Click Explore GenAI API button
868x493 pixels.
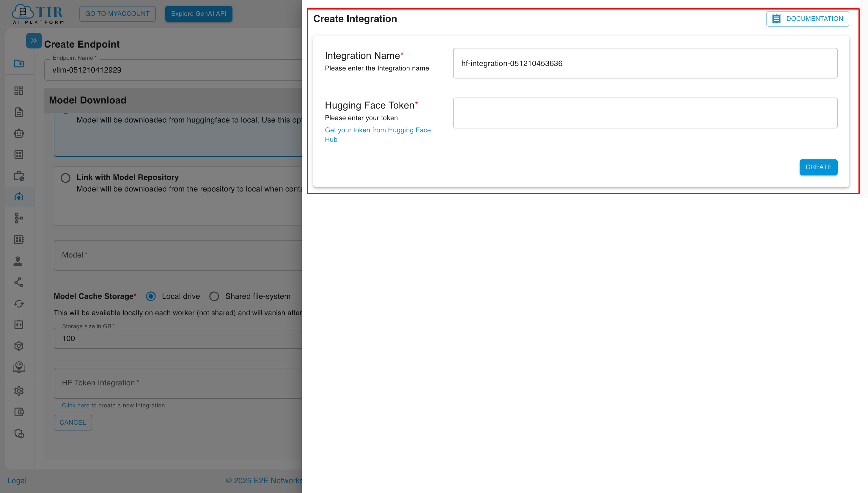point(199,14)
